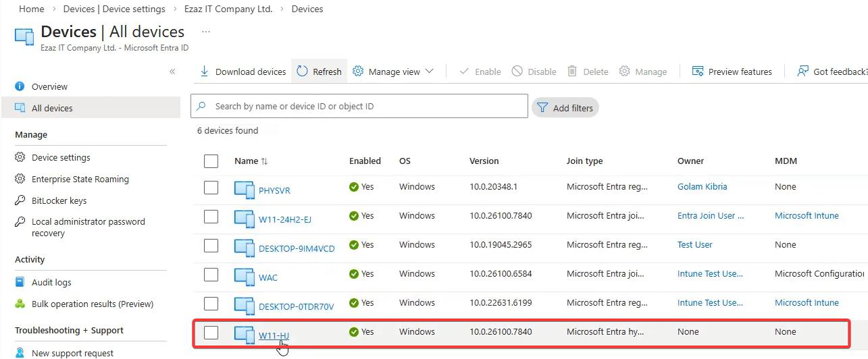Viewport: 868px width, 359px height.
Task: Go to Home breadcrumb
Action: pos(32,9)
